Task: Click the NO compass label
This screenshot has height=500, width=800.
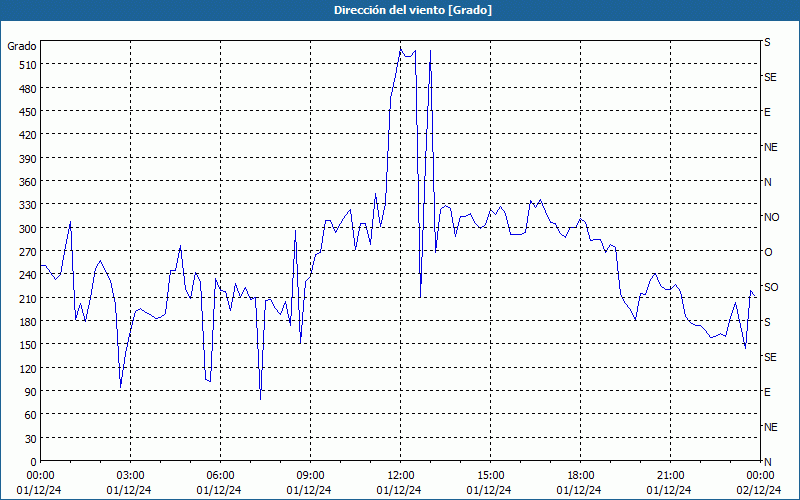Action: pos(771,217)
